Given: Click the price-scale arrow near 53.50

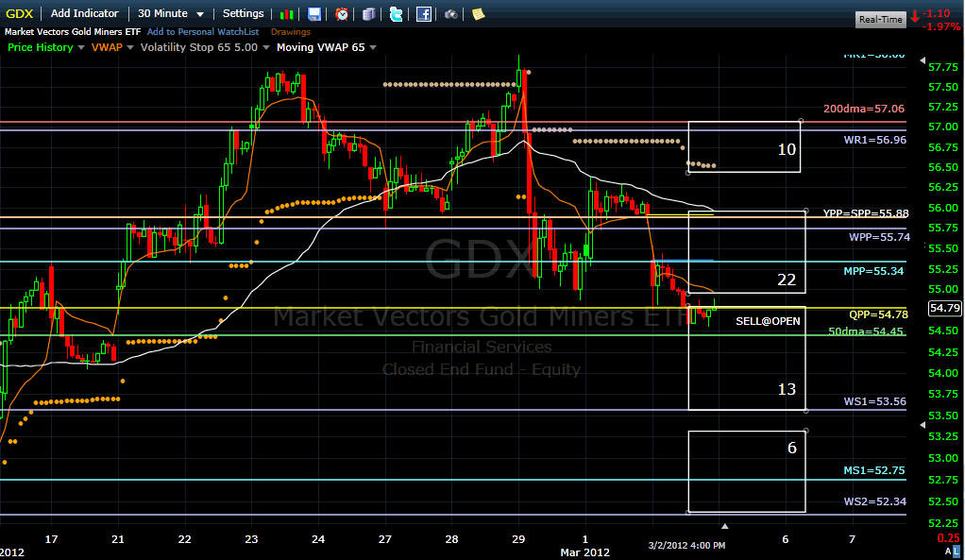Looking at the screenshot, I should coord(922,425).
